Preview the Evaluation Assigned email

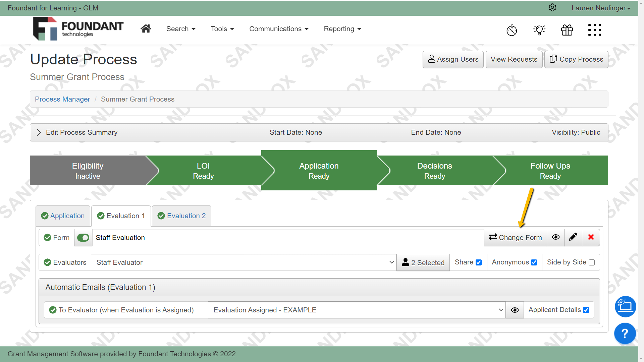tap(514, 310)
